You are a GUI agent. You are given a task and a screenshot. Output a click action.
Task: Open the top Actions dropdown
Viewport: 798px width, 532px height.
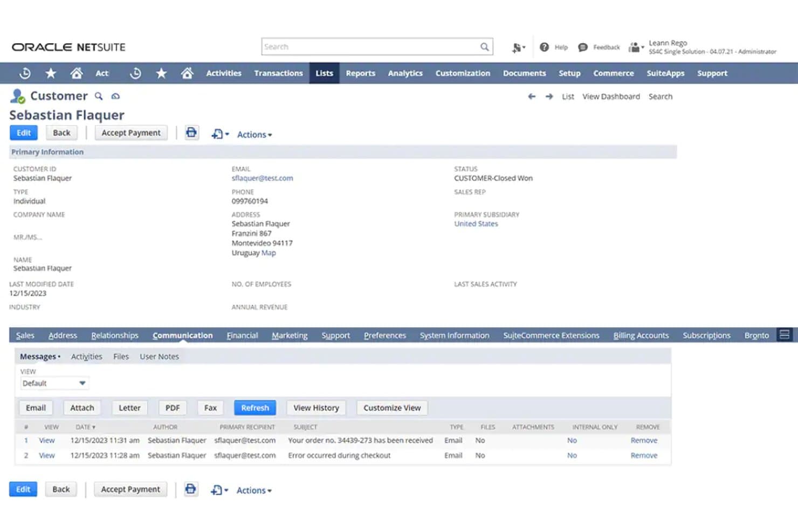tap(254, 135)
